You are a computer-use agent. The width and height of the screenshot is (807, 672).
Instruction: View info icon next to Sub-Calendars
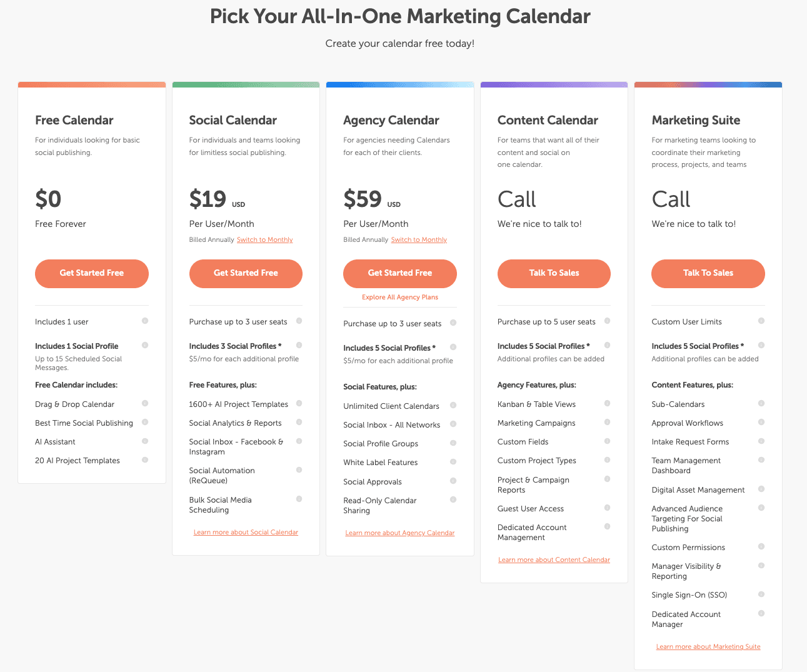tap(761, 404)
